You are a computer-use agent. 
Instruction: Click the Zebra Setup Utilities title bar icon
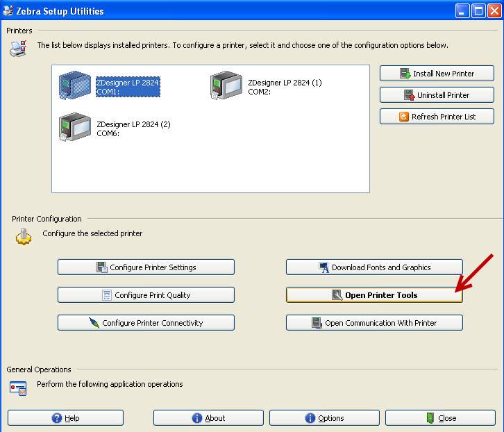(8, 11)
